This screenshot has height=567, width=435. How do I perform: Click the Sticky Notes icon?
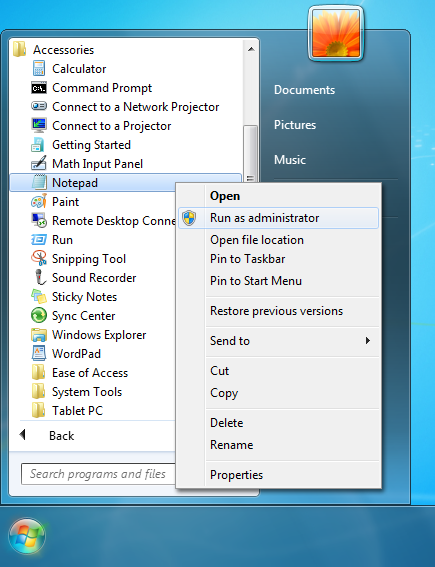[39, 296]
